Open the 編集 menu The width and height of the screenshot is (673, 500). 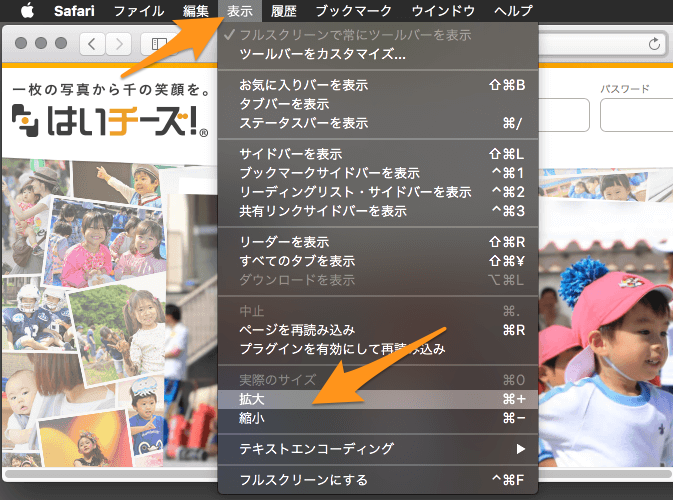tap(196, 10)
